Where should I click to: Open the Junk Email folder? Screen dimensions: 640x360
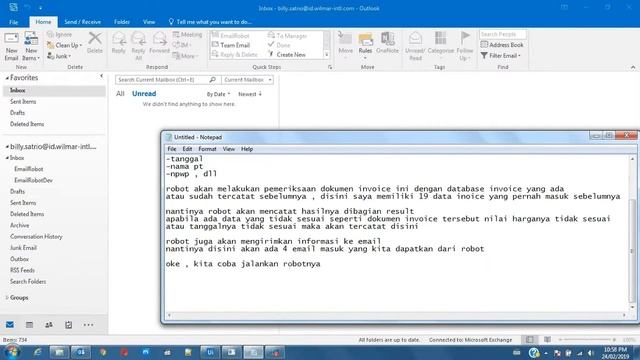[x=23, y=248]
